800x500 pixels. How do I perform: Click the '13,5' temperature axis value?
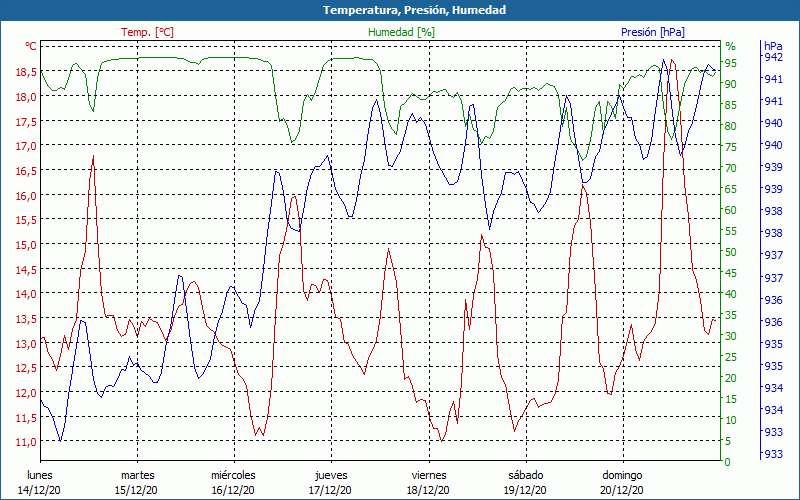tap(27, 319)
